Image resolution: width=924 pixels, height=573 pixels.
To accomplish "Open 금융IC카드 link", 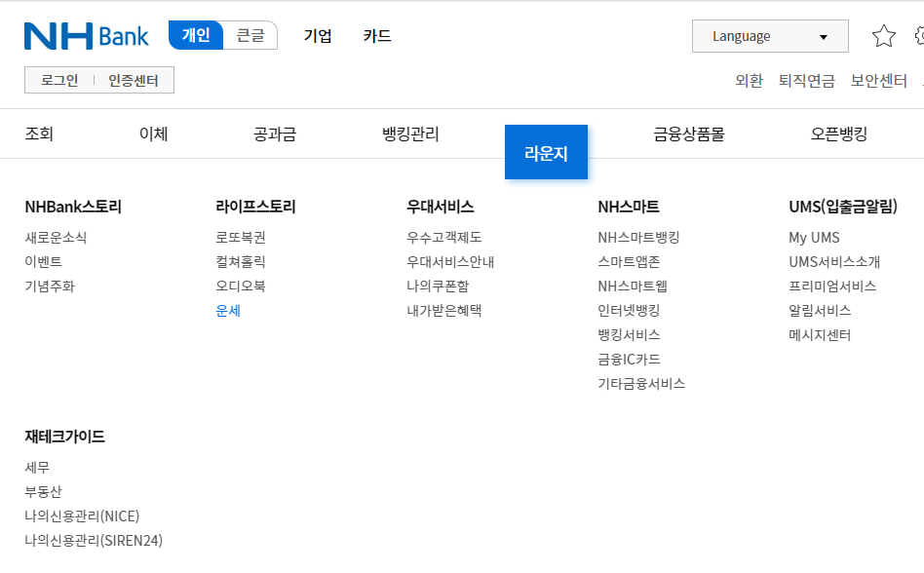I will [x=629, y=360].
